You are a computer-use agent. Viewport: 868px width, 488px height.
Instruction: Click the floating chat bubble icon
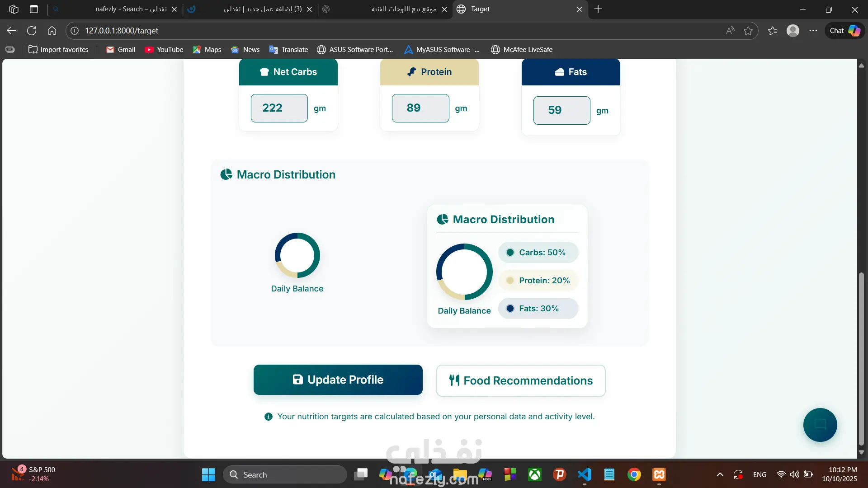tap(820, 425)
